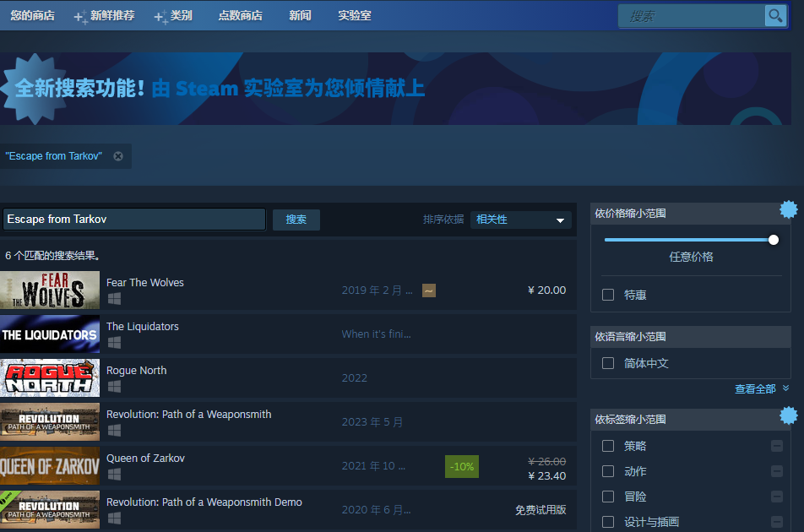804x532 pixels.
Task: Open the Fear The Wolves thumbnail
Action: coord(50,290)
